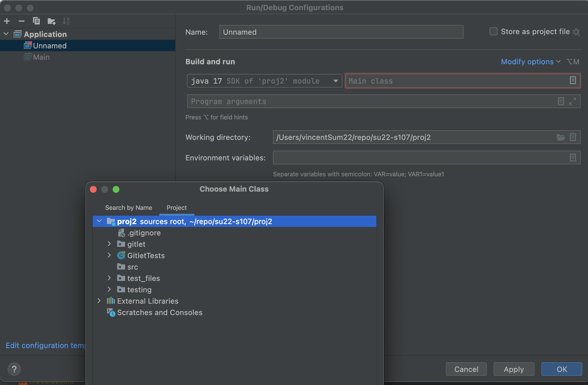Click the expand Program arguments arrows icon

tap(573, 101)
